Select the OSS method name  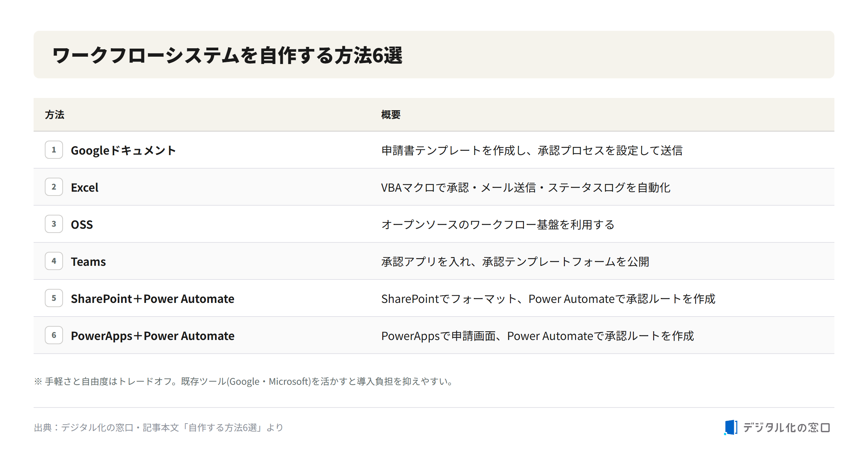pos(82,225)
